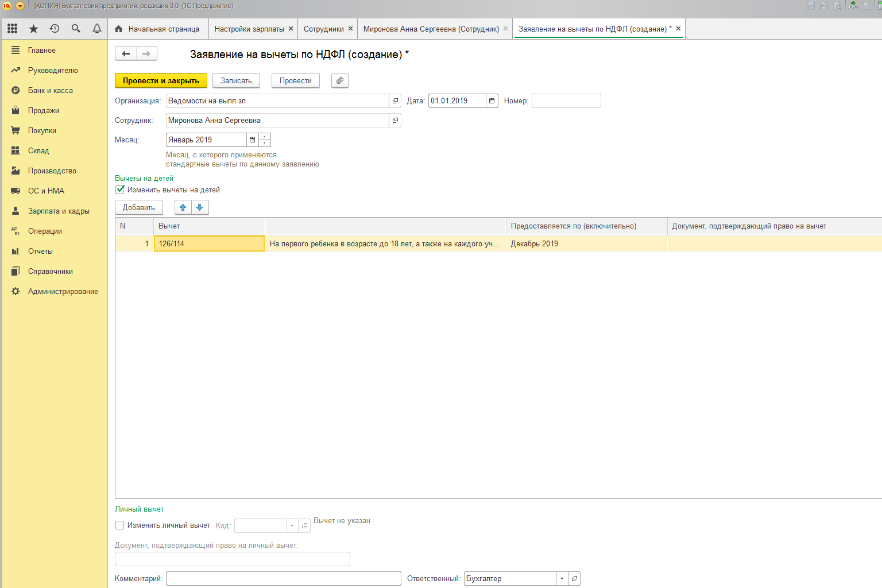Switch to the Сотрудники tab
882x588 pixels.
click(x=323, y=29)
